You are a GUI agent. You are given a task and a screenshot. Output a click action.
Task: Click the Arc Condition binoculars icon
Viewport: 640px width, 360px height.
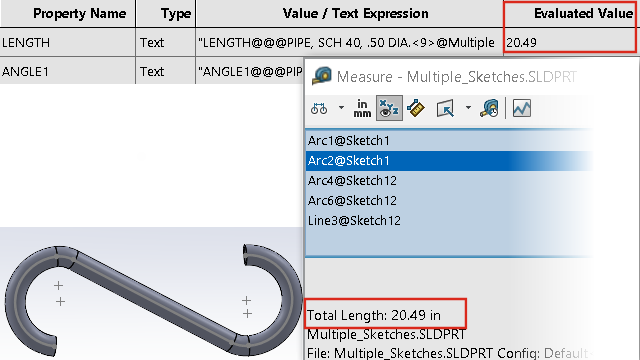[x=319, y=109]
